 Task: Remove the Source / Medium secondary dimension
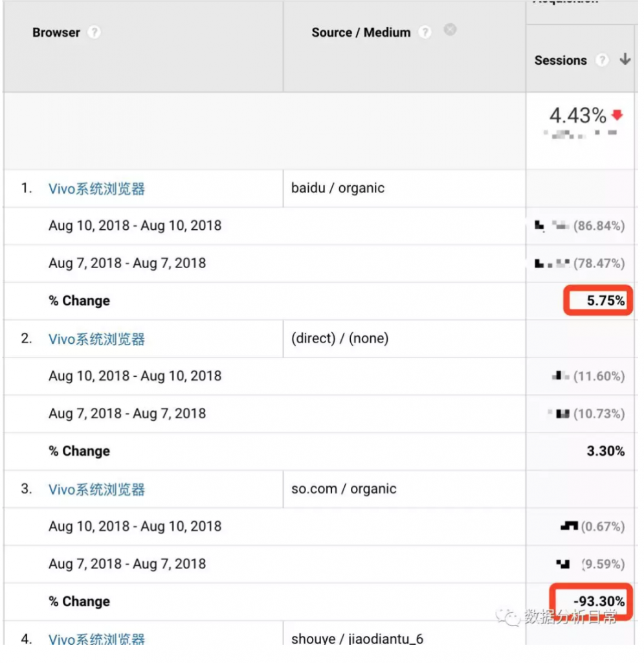[450, 30]
